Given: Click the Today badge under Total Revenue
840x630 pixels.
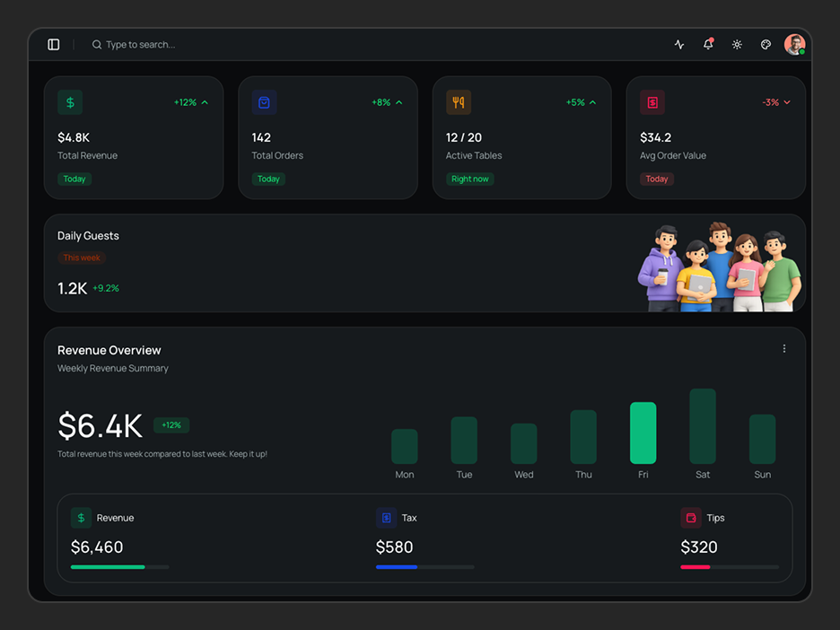Looking at the screenshot, I should coord(74,179).
